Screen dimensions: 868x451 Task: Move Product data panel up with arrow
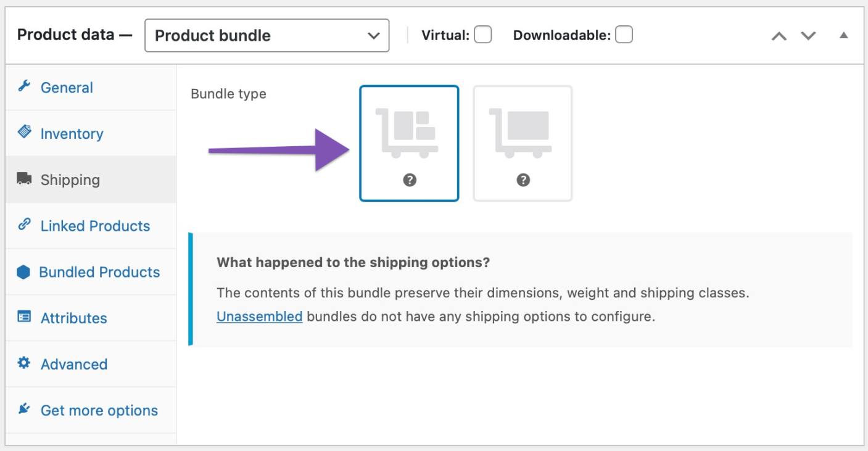tap(779, 36)
